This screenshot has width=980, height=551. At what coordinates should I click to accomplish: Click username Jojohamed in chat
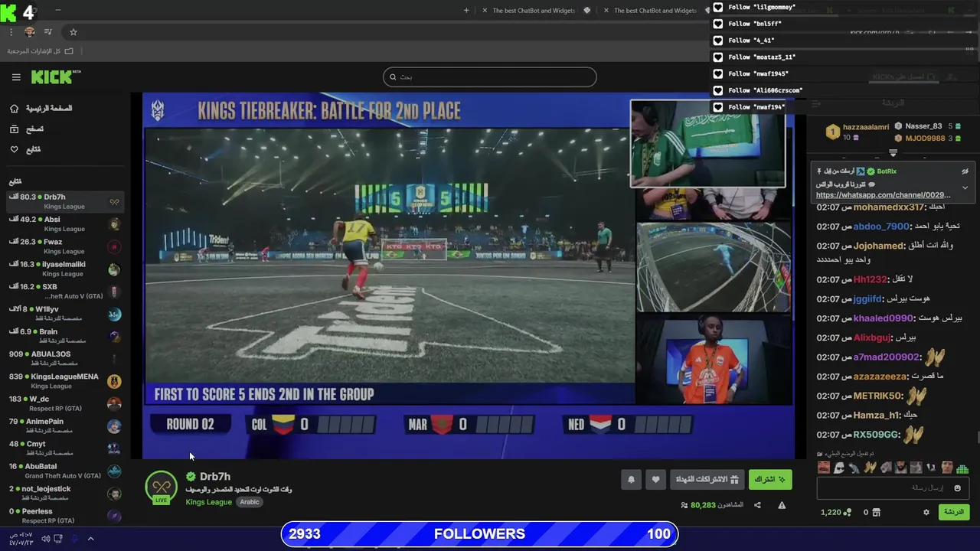879,246
